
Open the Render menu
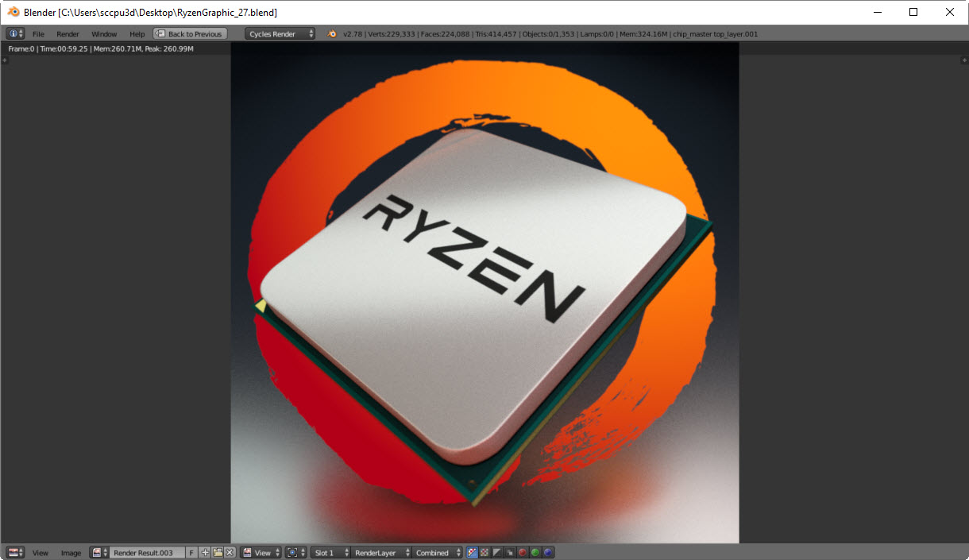click(x=68, y=33)
